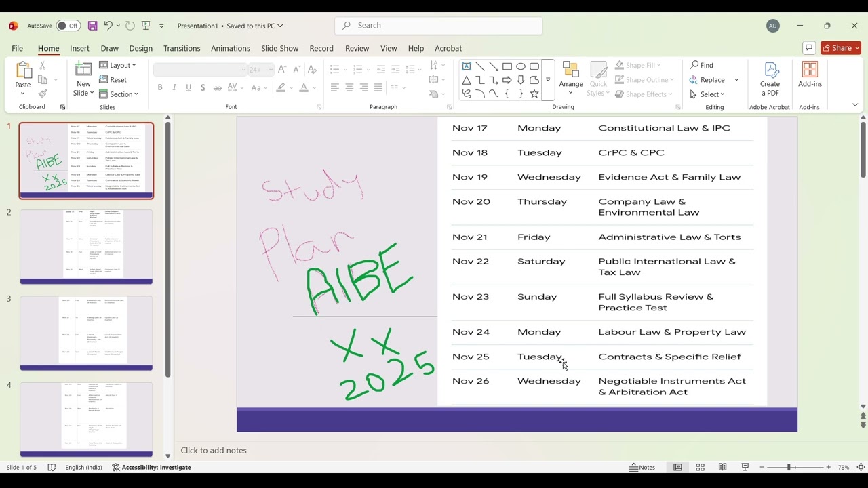The image size is (868, 488).
Task: Open the Select dropdown in Editing
Action: 707,94
